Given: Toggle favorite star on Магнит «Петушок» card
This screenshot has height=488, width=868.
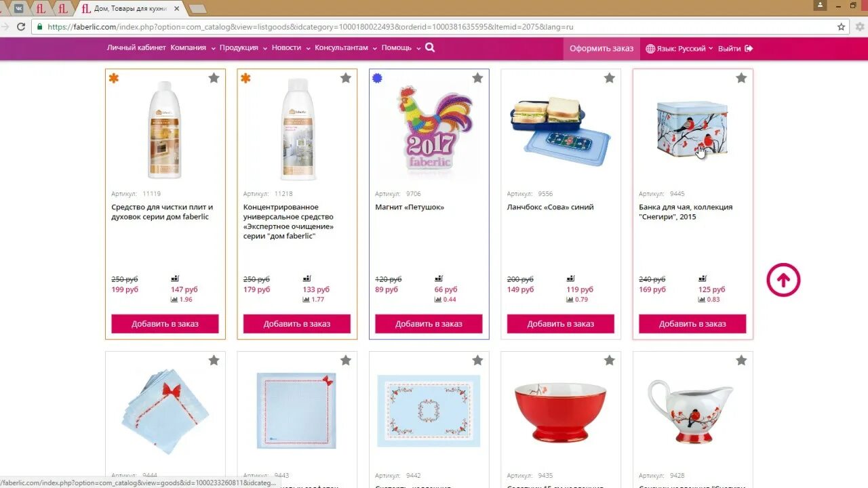Looking at the screenshot, I should tap(477, 78).
